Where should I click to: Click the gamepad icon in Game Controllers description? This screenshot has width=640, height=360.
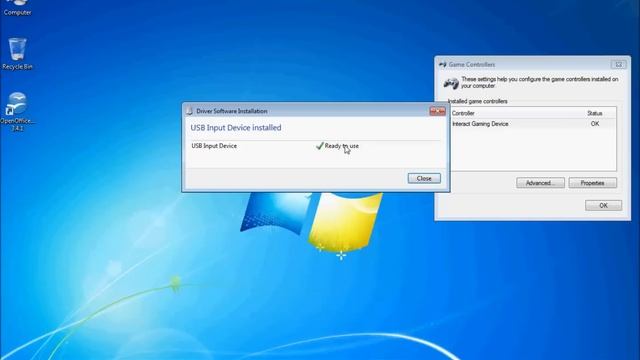451,83
